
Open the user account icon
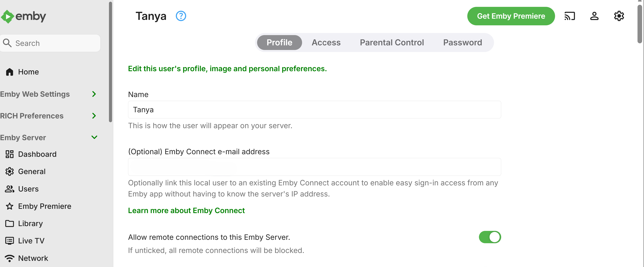click(594, 16)
